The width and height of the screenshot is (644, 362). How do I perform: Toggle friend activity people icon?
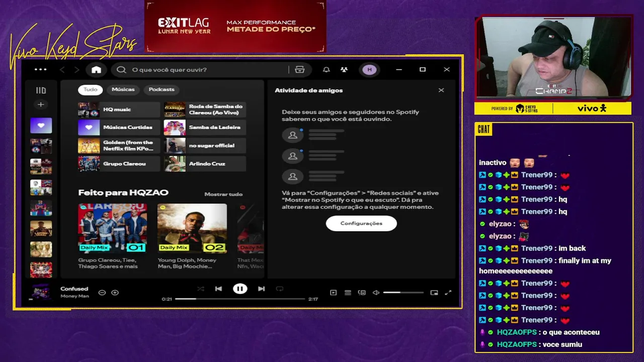point(344,69)
